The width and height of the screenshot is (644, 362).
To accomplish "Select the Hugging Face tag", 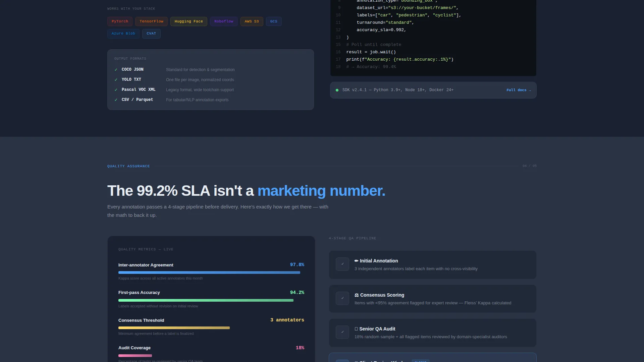I will 189,21.
